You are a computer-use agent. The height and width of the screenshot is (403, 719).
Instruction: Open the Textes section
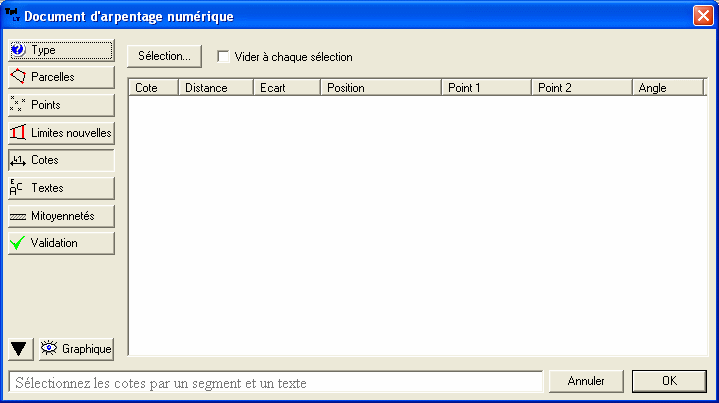[x=61, y=188]
